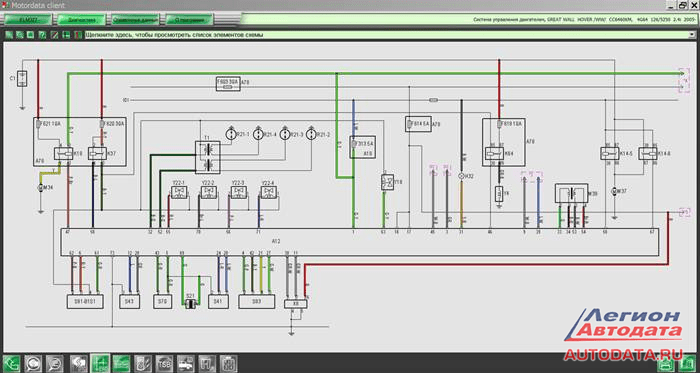700x373 pixels.
Task: Switch to the Диагностика tab
Action: [82, 20]
